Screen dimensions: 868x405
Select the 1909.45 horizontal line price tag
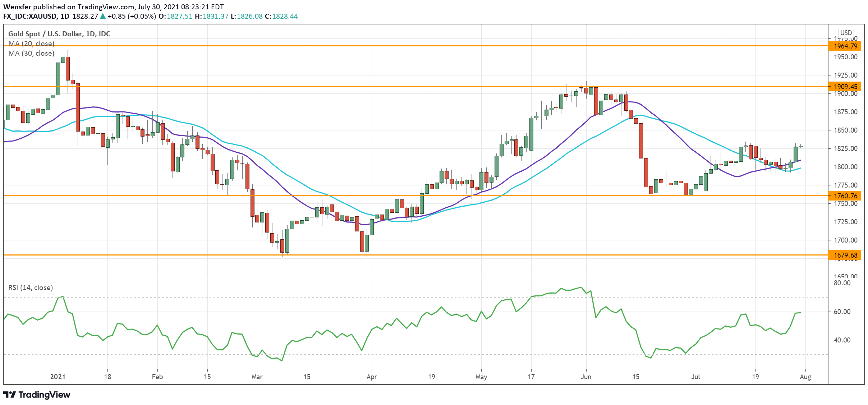845,87
